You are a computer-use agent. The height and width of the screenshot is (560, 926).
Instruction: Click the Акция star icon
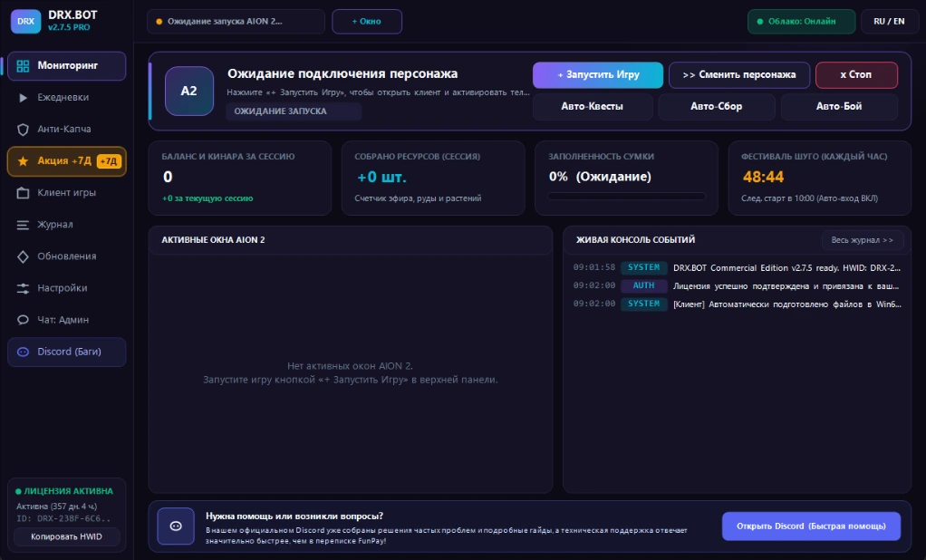tap(23, 161)
